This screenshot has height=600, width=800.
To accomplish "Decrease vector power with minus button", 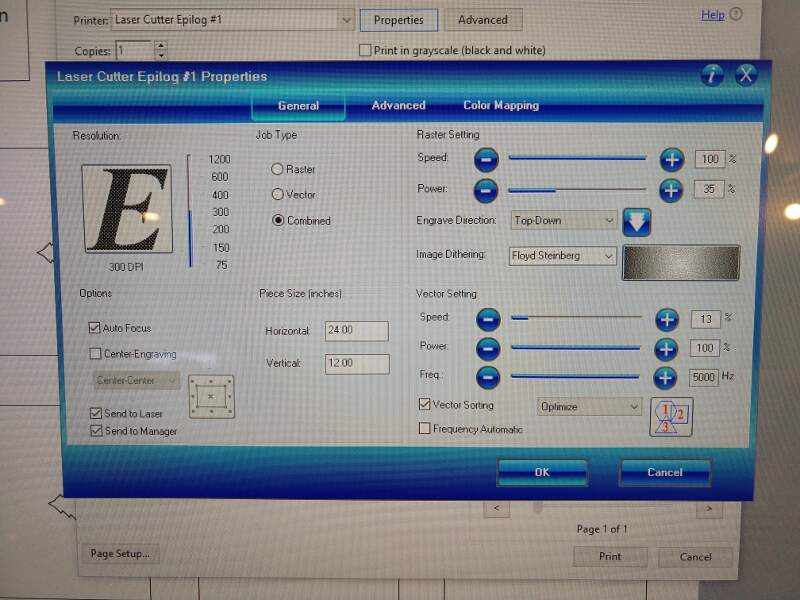I will (x=488, y=349).
